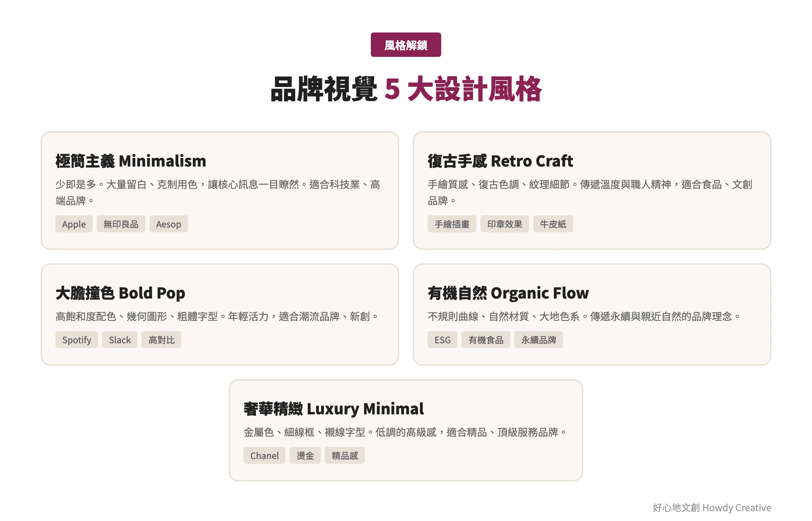Click the 好心地文創 Howdy Creative footer credit
Image resolution: width=812 pixels, height=521 pixels.
(712, 507)
